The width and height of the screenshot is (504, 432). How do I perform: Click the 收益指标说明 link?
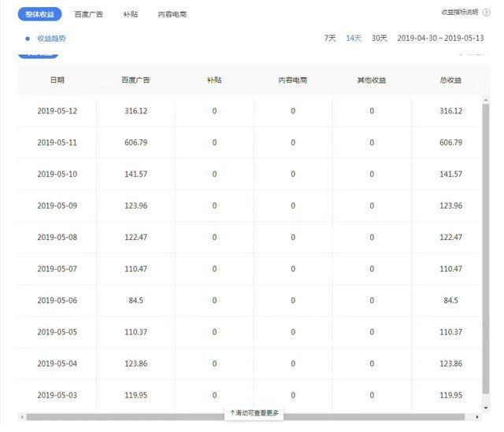(460, 13)
